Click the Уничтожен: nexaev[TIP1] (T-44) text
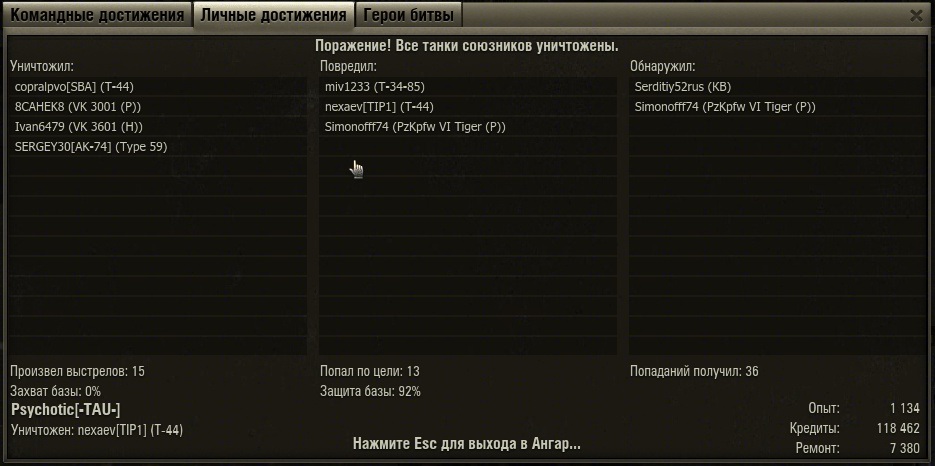This screenshot has height=466, width=935. pos(97,430)
